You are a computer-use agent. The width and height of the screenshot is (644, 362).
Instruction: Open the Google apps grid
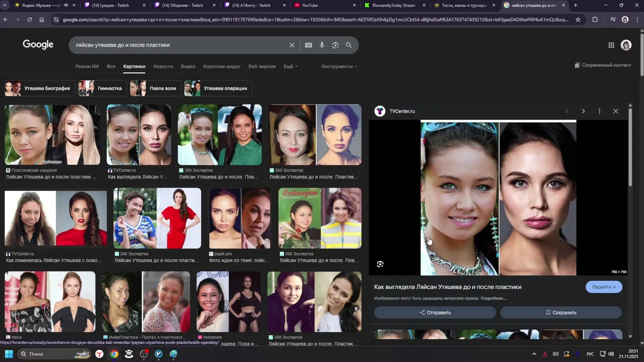pyautogui.click(x=611, y=45)
